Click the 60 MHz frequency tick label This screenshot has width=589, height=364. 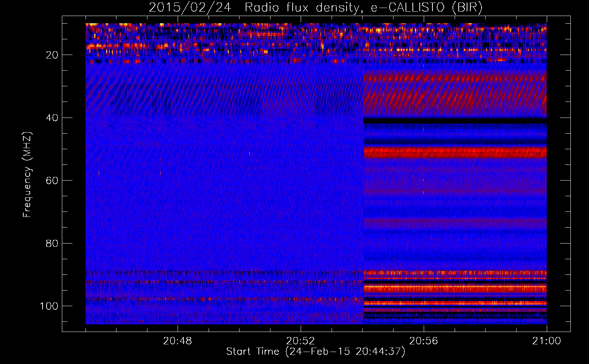point(52,181)
